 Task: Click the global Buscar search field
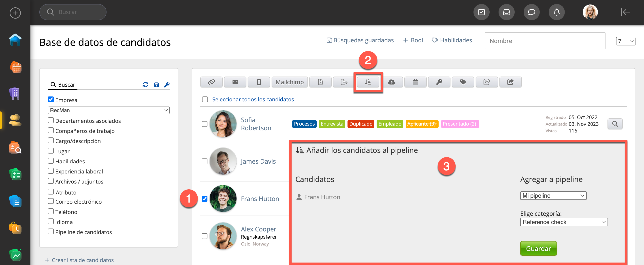pos(73,12)
